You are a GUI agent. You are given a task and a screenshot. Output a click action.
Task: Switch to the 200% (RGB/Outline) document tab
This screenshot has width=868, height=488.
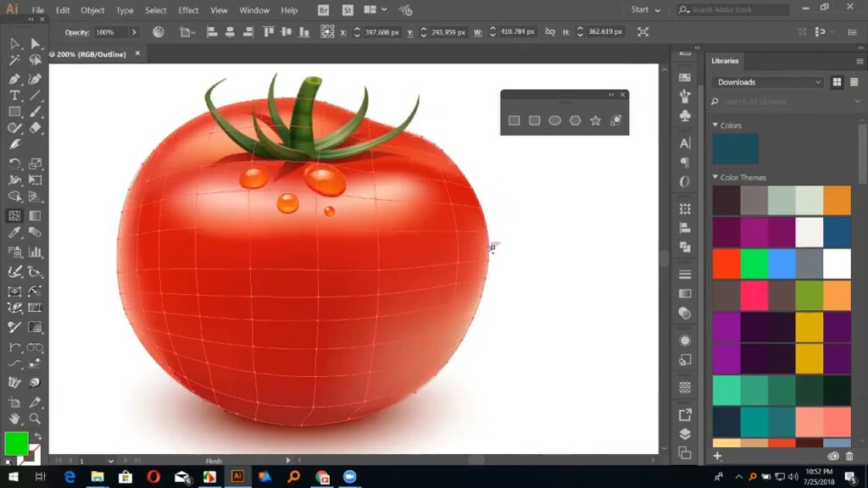(x=92, y=54)
